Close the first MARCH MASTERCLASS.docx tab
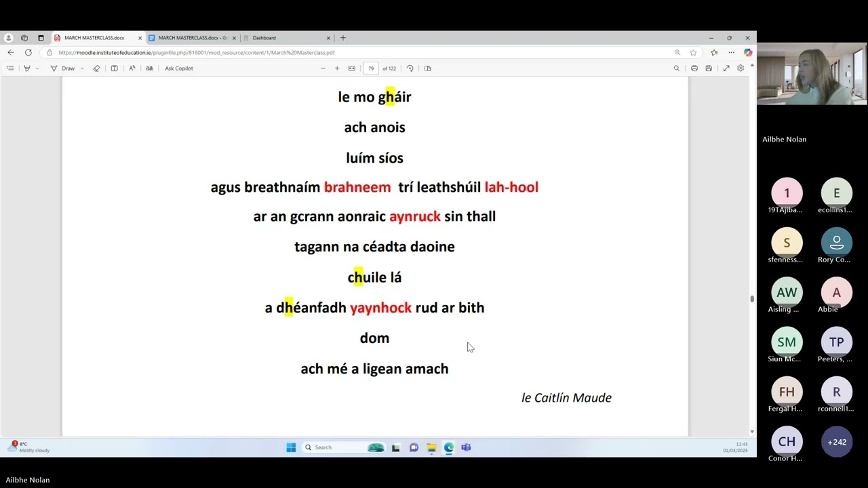 [x=140, y=38]
